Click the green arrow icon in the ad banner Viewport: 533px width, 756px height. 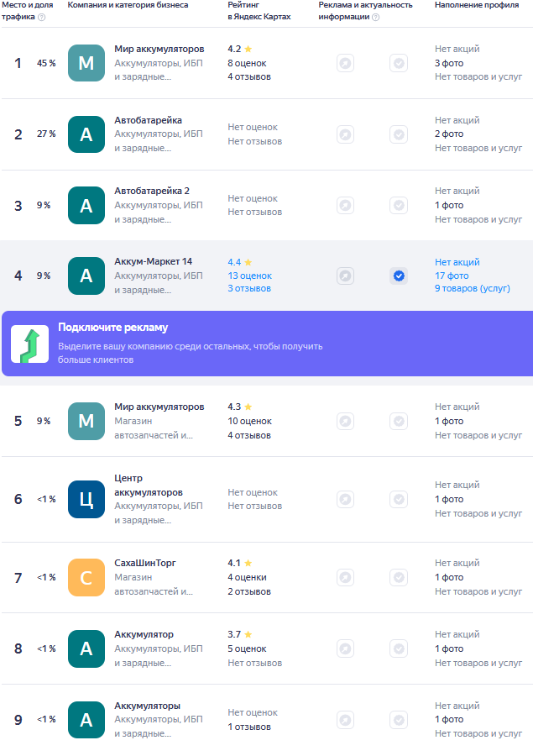29,344
